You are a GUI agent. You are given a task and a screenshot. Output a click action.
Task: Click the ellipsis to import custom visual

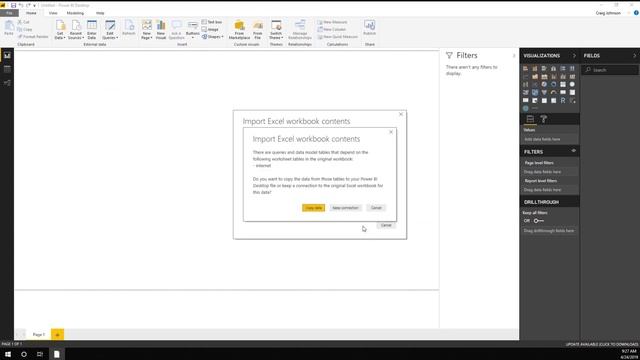coord(535,108)
